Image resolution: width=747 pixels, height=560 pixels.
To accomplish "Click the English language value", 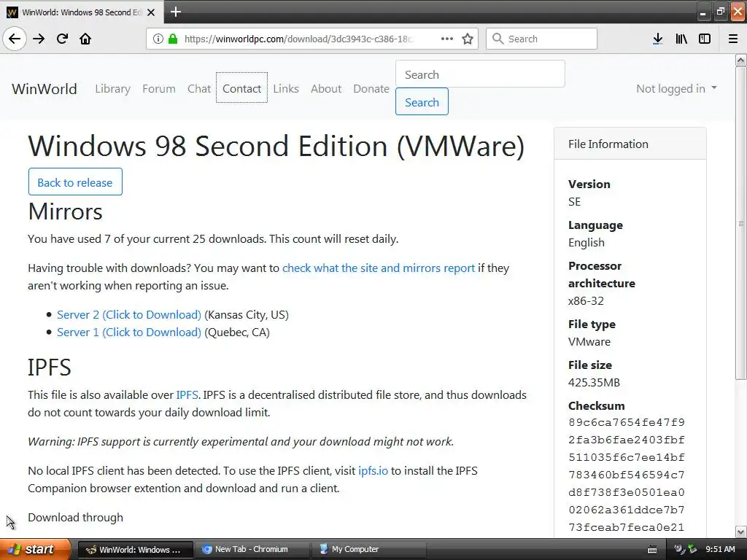I will pos(586,243).
